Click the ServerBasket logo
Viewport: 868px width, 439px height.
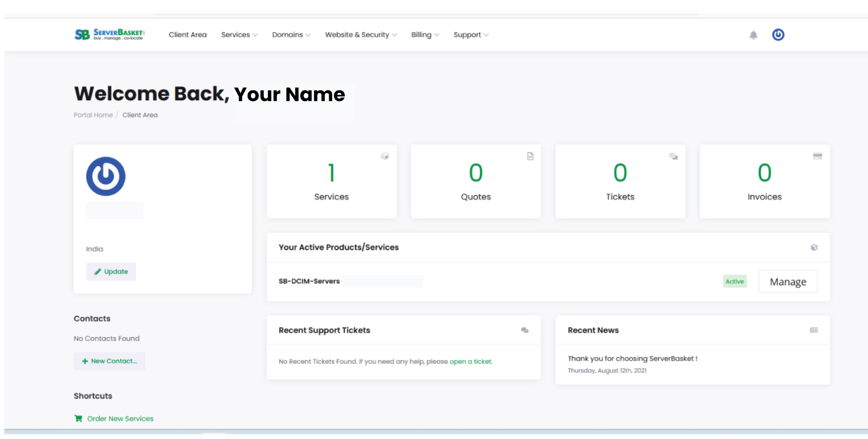pyautogui.click(x=110, y=34)
